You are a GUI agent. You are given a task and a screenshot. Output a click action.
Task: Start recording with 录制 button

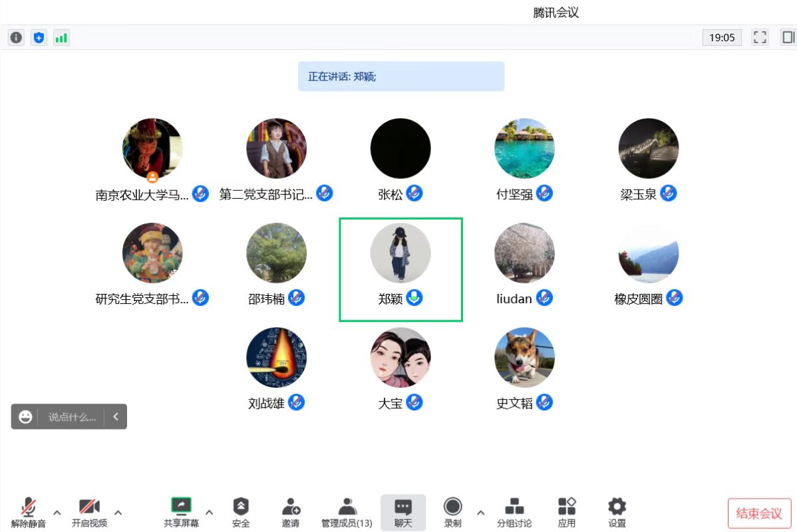tap(452, 512)
